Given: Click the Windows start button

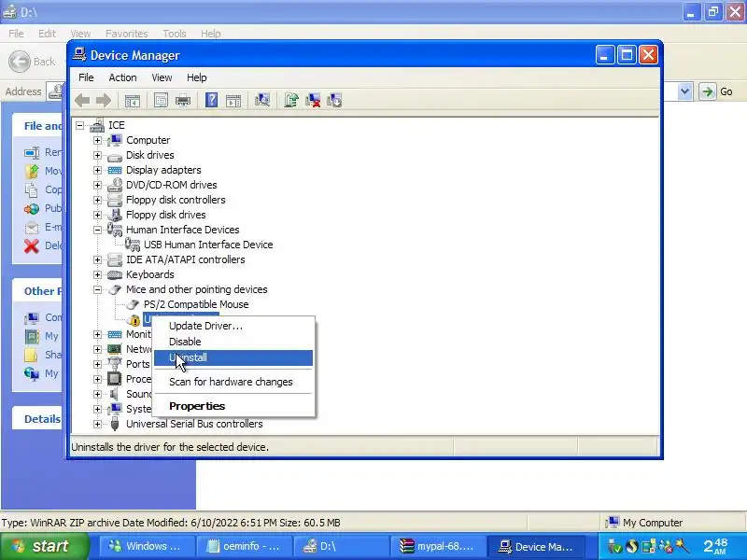Looking at the screenshot, I should click(44, 546).
